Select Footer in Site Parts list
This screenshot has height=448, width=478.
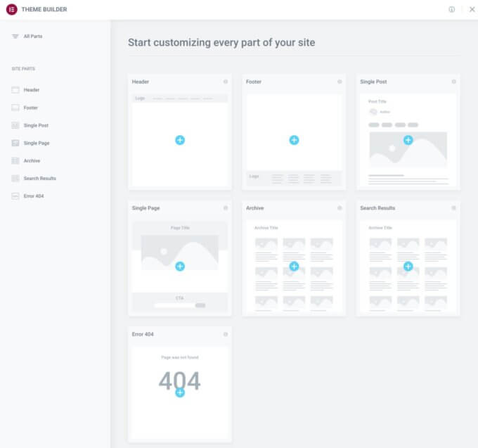[31, 108]
